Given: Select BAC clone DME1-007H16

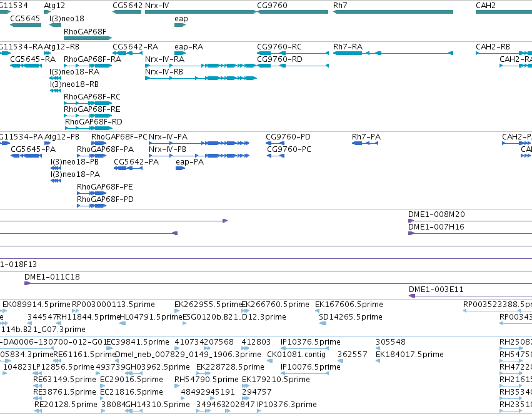Looking at the screenshot, I should pos(470,233).
